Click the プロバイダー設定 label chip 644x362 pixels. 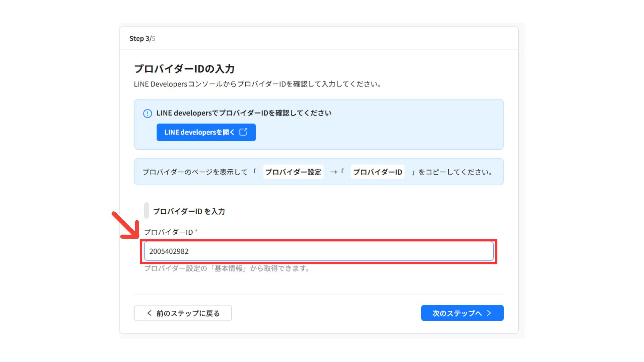click(x=293, y=172)
